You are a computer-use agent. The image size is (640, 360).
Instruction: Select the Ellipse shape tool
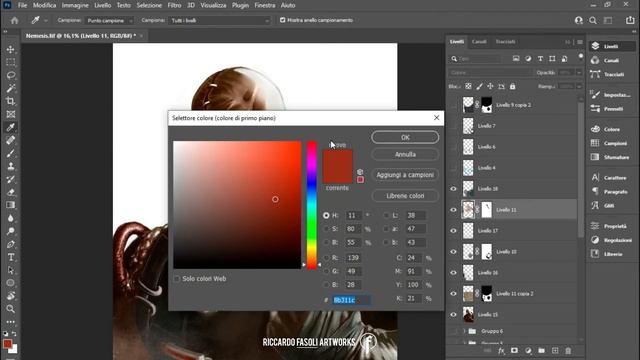click(x=11, y=283)
